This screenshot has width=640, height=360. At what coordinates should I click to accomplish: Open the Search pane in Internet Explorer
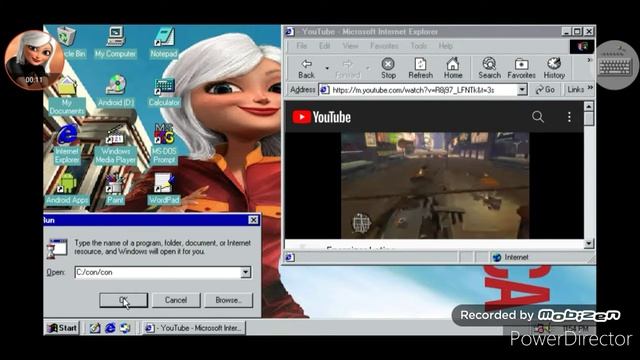(489, 69)
